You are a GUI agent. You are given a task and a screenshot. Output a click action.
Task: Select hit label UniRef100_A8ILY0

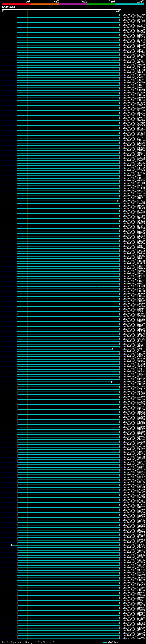pos(134,352)
